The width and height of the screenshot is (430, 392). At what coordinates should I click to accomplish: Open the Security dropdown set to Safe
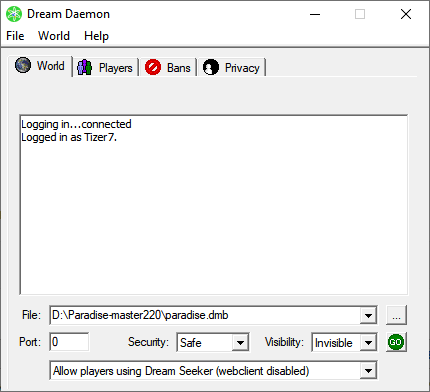213,342
